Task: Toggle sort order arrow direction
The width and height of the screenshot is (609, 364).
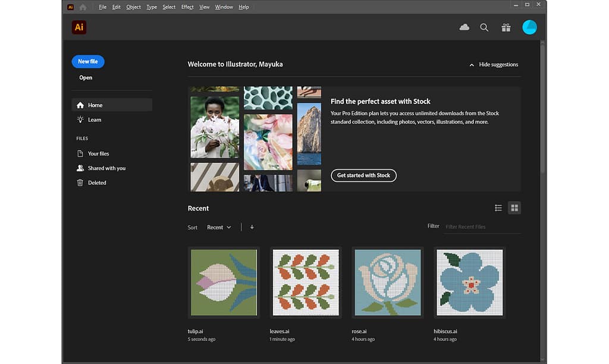Action: (252, 227)
